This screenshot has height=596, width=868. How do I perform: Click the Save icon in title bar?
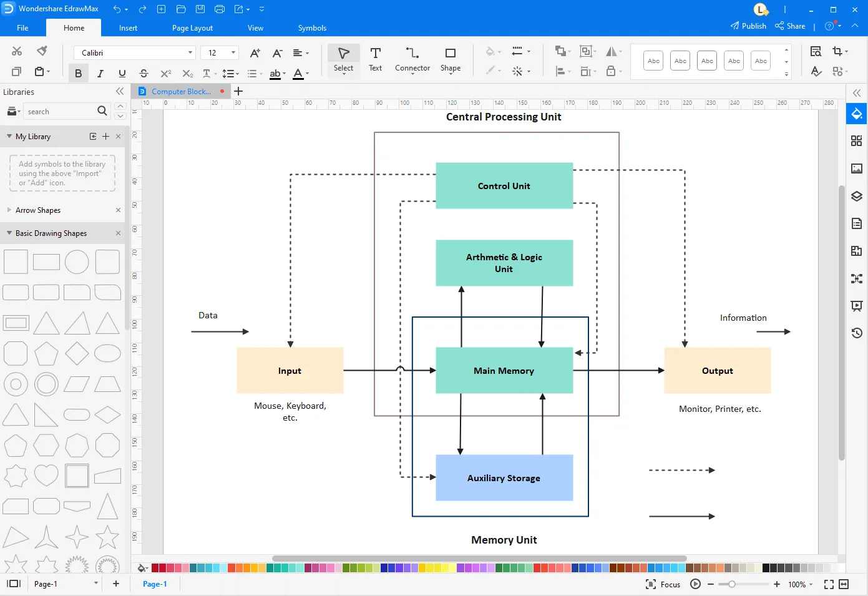200,9
